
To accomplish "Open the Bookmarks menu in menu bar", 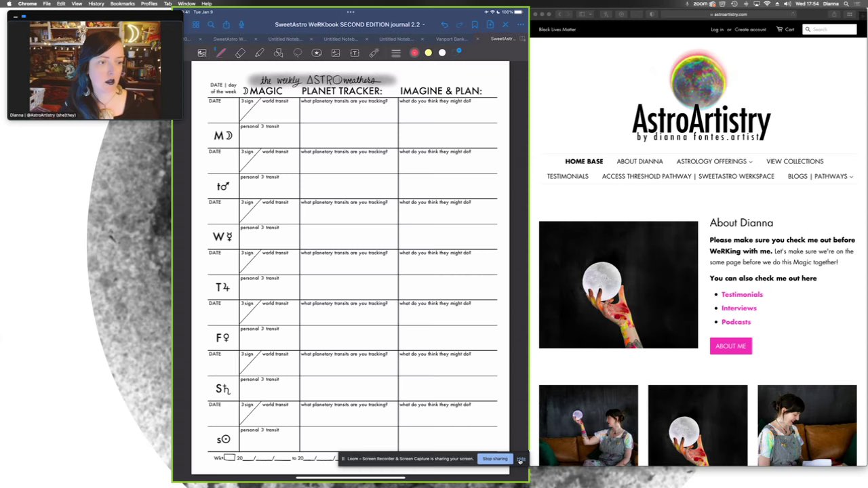I will tap(122, 3).
